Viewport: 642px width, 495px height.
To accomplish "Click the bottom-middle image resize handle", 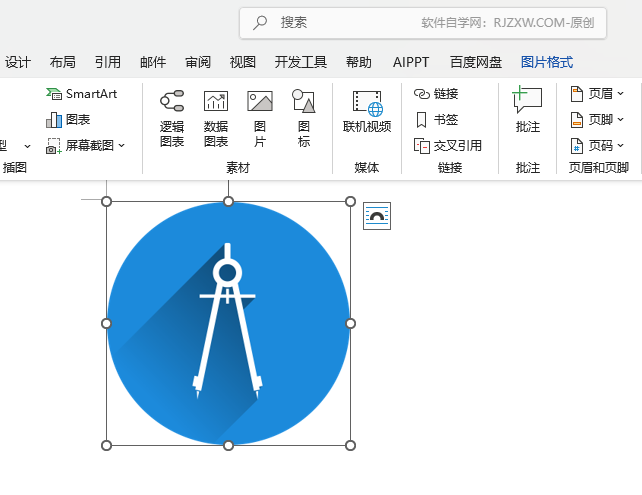I will click(228, 445).
